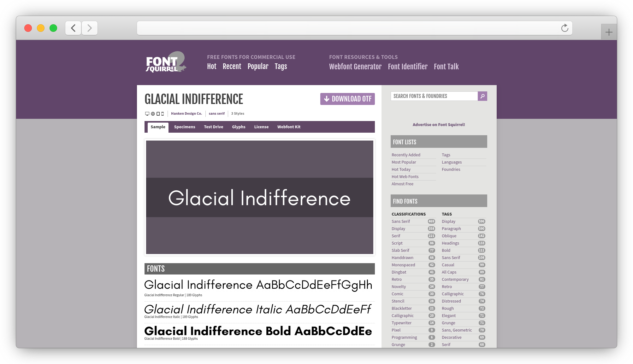Open the Test Drive tab
The height and width of the screenshot is (364, 633).
213,127
